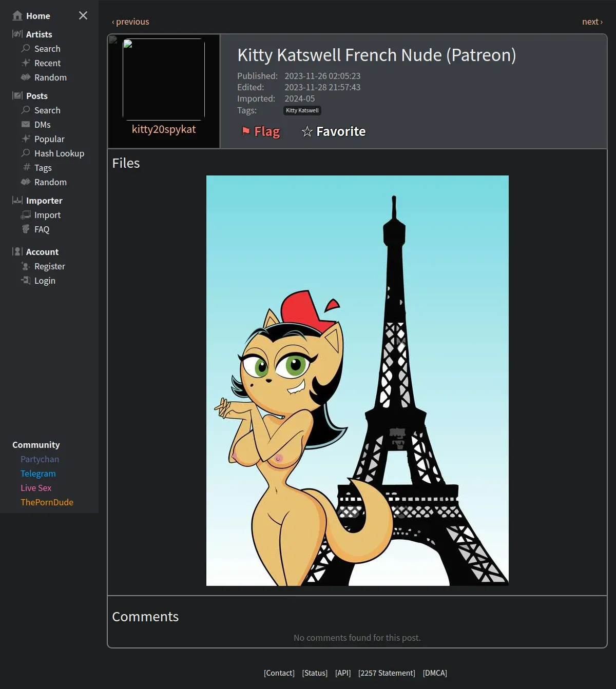Click the magnifier icon next to Posts Search
Screen dimensions: 616x689
[x=26, y=110]
